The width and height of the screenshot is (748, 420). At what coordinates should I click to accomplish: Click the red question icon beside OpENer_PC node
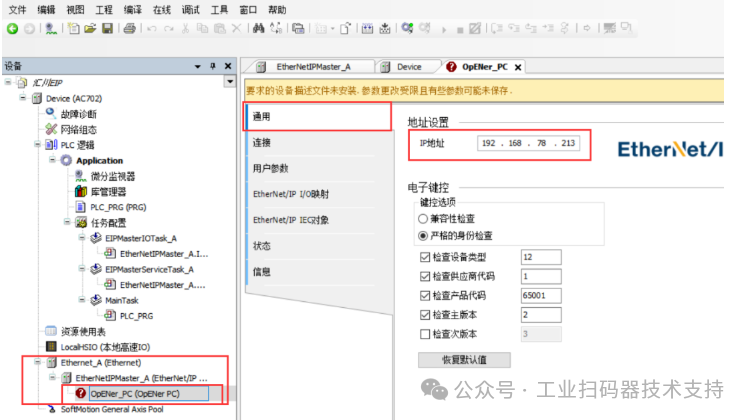pos(81,393)
